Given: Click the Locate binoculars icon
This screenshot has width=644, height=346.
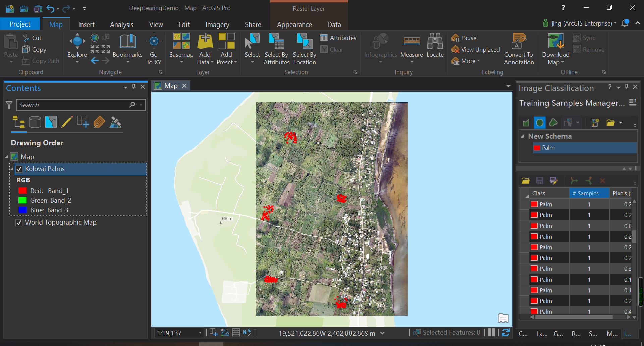Looking at the screenshot, I should [435, 41].
